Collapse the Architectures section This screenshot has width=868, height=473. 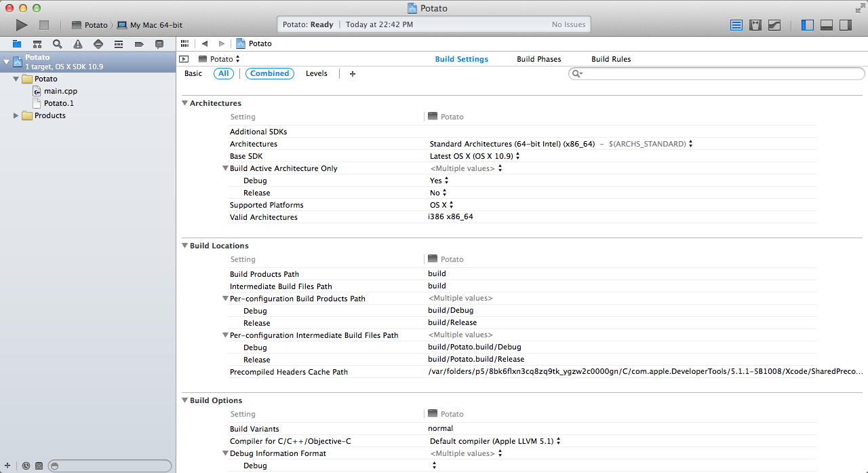(184, 103)
